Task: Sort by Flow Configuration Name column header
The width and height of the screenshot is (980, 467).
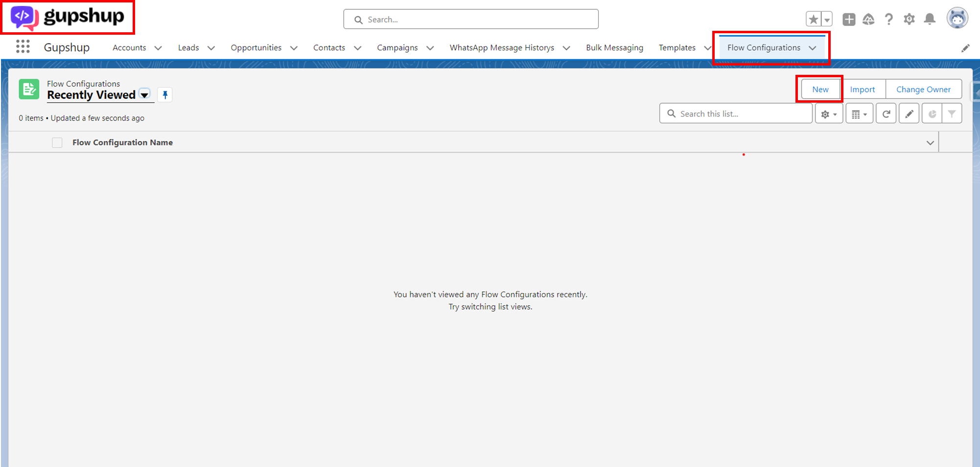Action: [122, 142]
